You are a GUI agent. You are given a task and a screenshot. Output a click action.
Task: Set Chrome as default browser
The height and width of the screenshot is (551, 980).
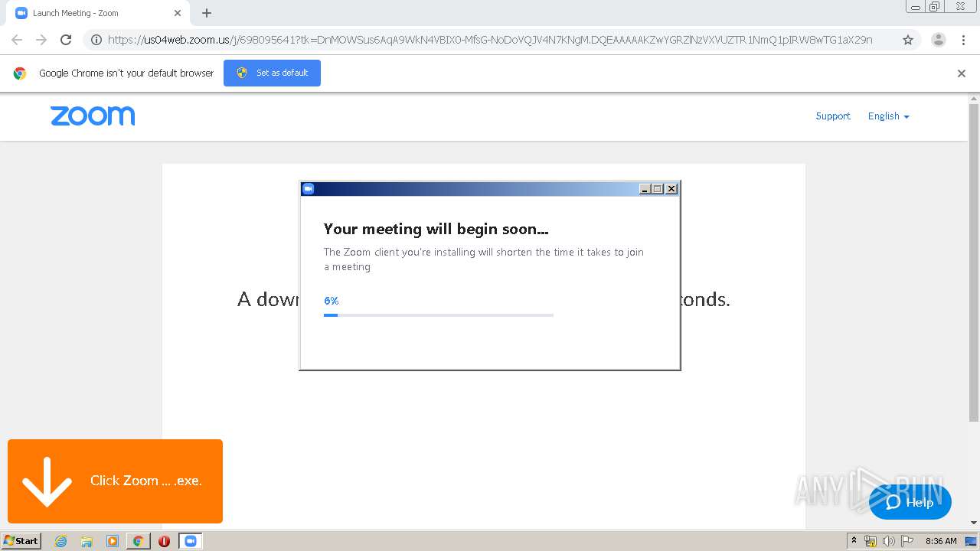[x=272, y=73]
